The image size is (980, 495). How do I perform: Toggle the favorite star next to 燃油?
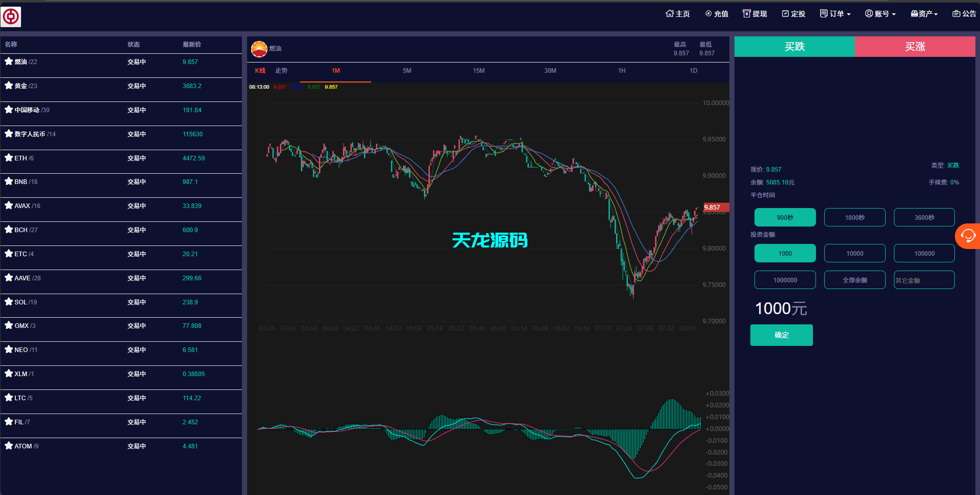[x=8, y=61]
